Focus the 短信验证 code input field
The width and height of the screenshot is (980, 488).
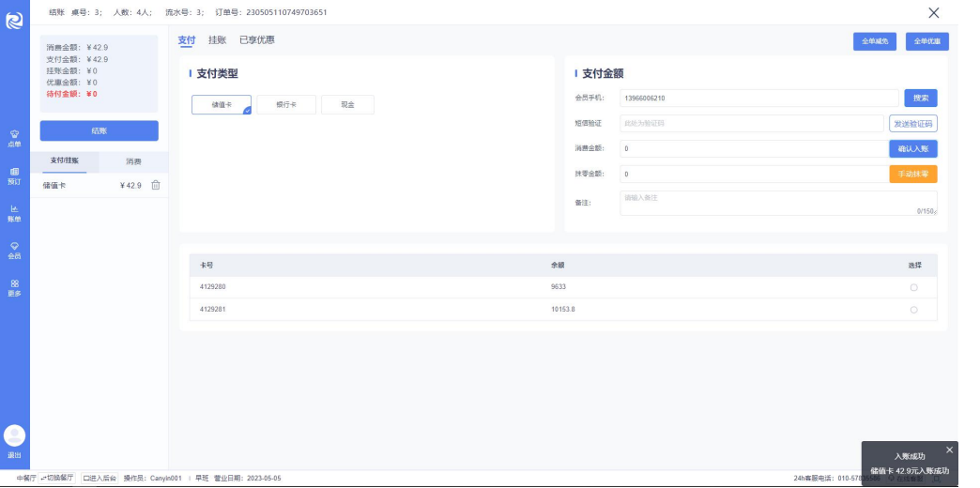coord(752,124)
